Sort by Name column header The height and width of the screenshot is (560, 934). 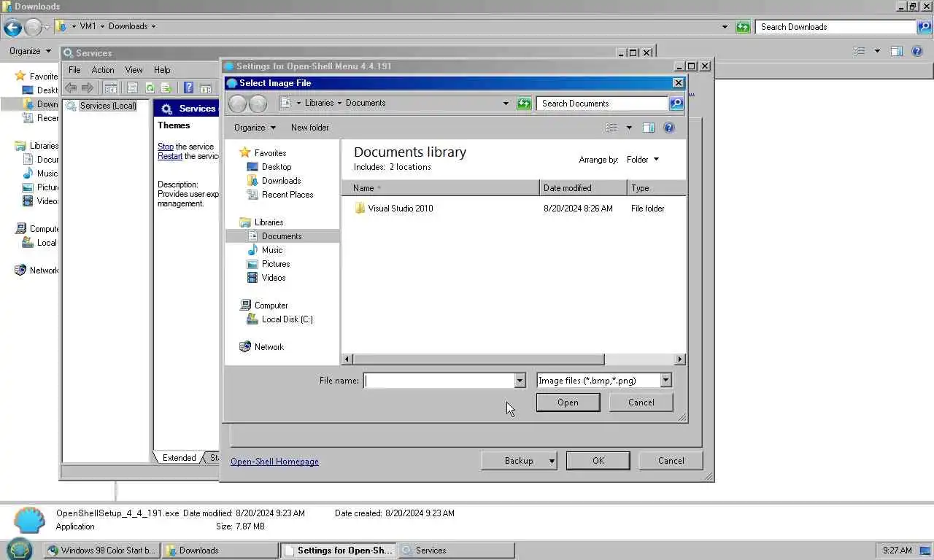(x=440, y=188)
